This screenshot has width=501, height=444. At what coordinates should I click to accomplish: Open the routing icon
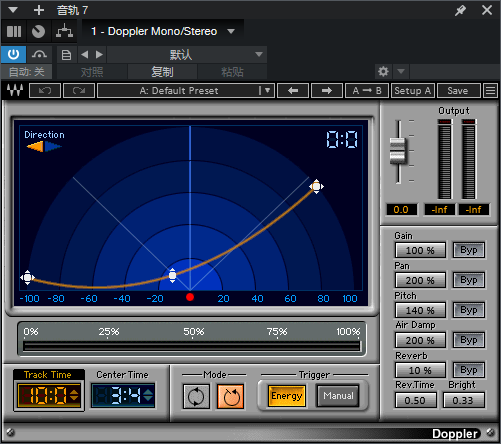[x=64, y=31]
